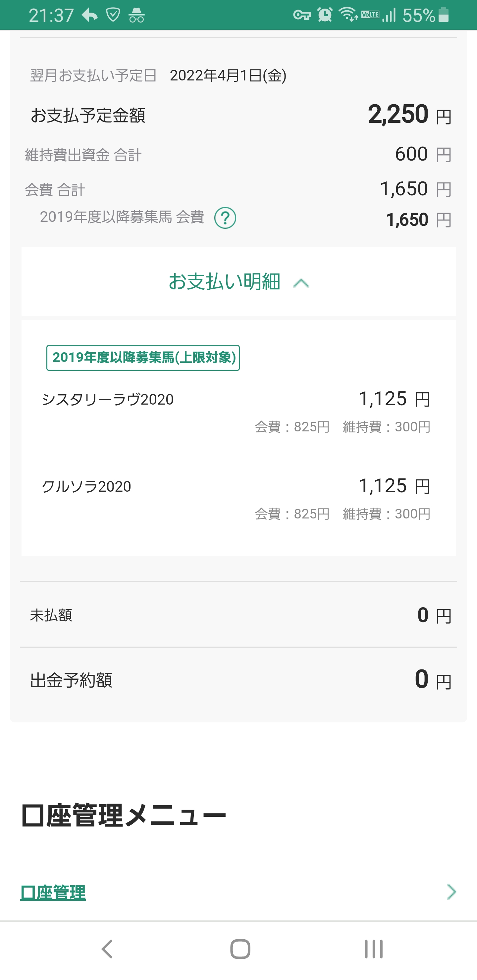Tap the shield icon in status bar

coord(113,15)
